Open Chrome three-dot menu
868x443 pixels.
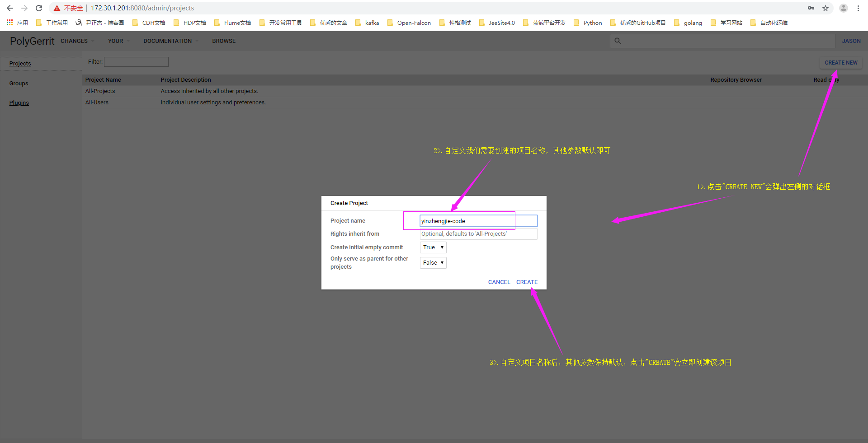tap(858, 8)
